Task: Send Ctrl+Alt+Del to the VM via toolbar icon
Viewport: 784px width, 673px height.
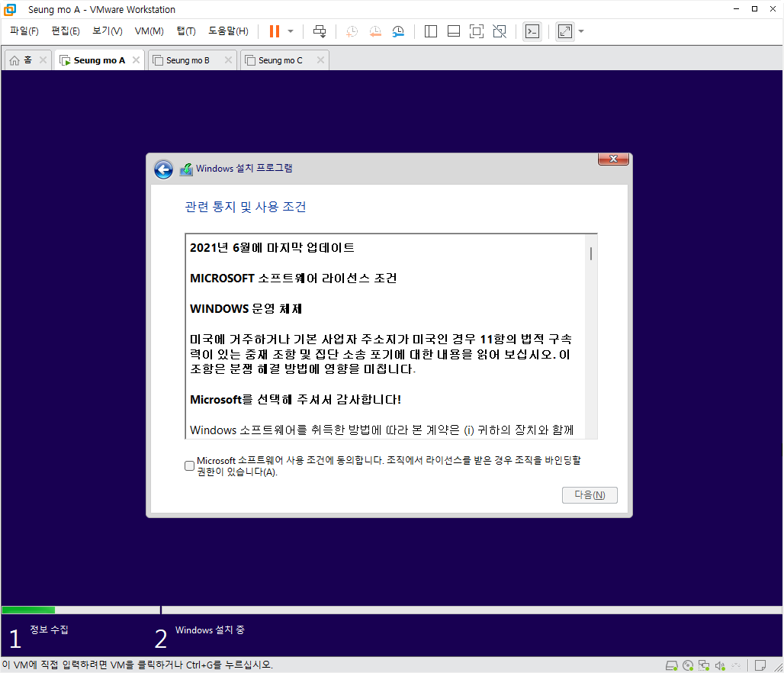Action: (320, 31)
